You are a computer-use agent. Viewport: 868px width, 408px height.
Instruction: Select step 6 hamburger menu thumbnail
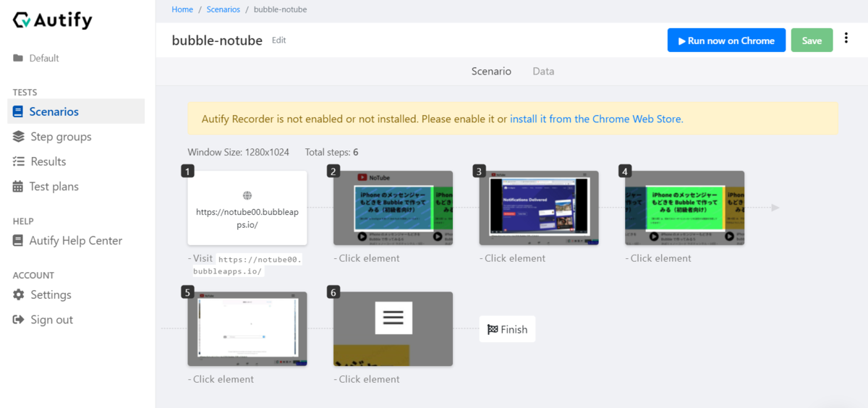point(393,328)
